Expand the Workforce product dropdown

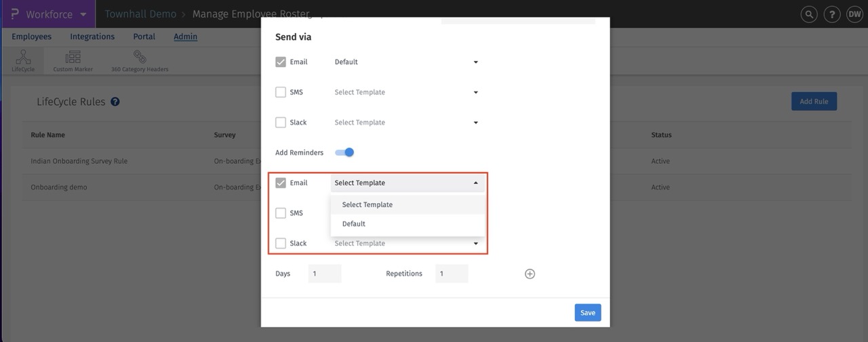pos(83,14)
